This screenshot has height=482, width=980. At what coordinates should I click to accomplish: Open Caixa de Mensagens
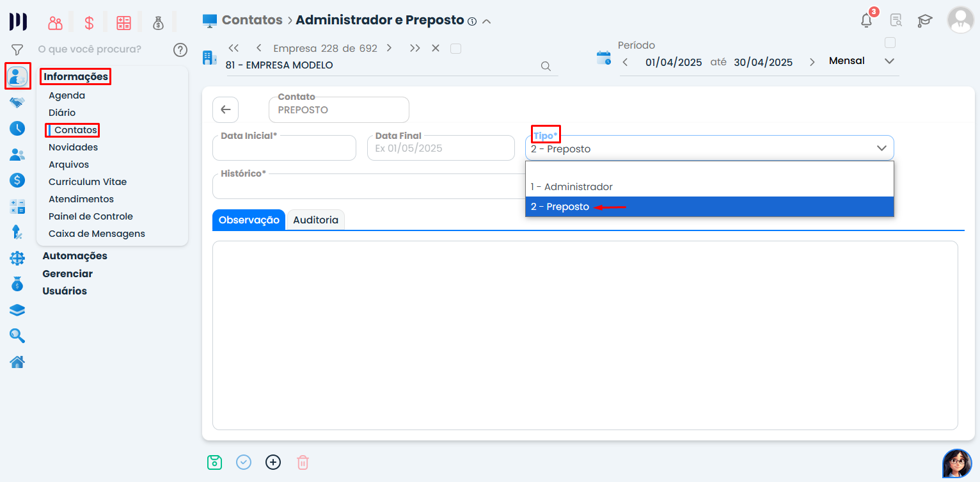pyautogui.click(x=97, y=234)
